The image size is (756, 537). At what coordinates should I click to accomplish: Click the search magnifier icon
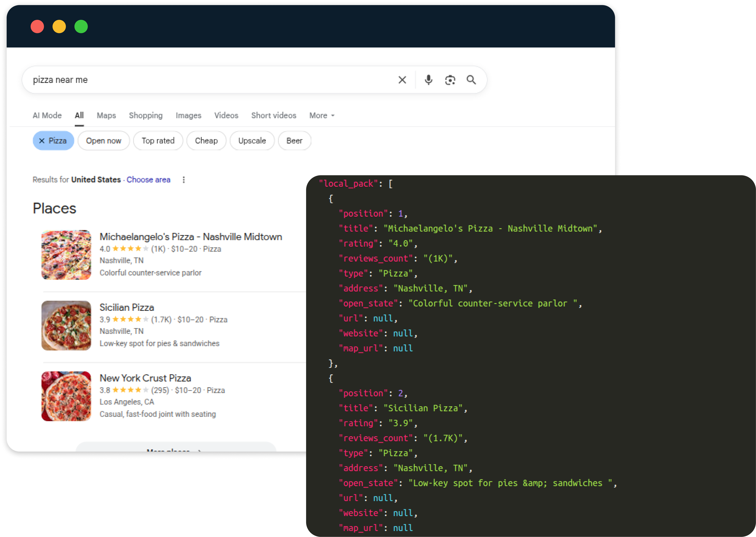pyautogui.click(x=472, y=80)
